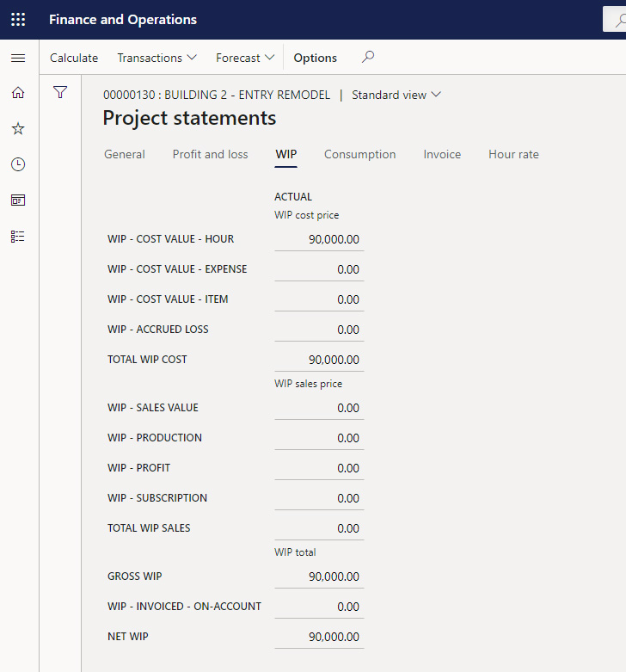Viewport: 626px width, 672px height.
Task: Expand the navigation pane hamburger icon
Action: coord(18,58)
